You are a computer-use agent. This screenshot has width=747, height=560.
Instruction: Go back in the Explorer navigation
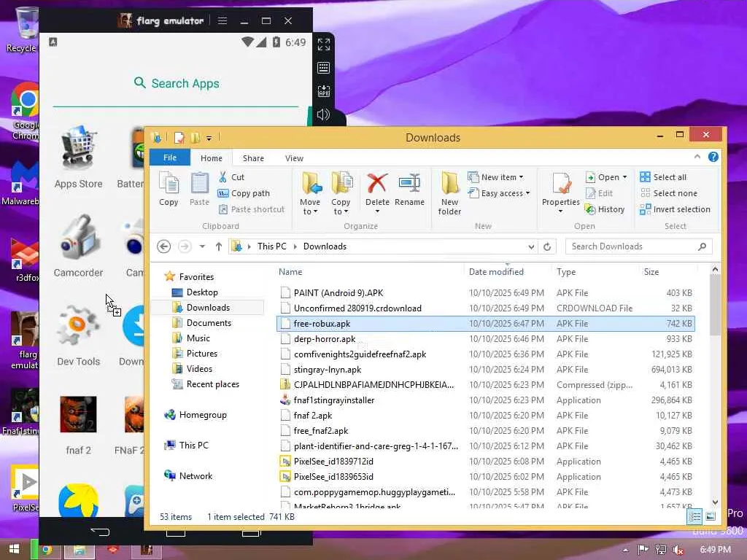(x=164, y=246)
